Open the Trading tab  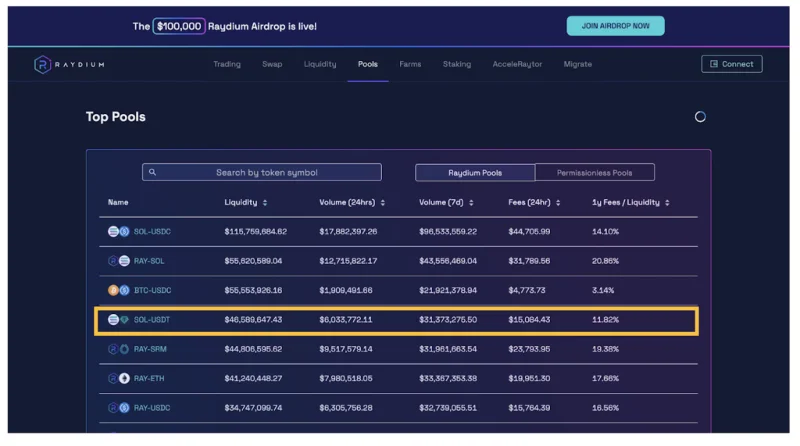coord(227,64)
